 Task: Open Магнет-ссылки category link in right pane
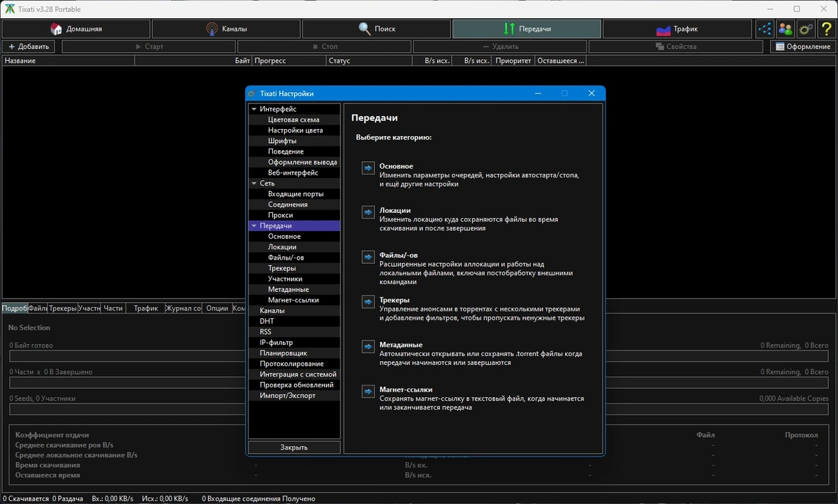406,390
